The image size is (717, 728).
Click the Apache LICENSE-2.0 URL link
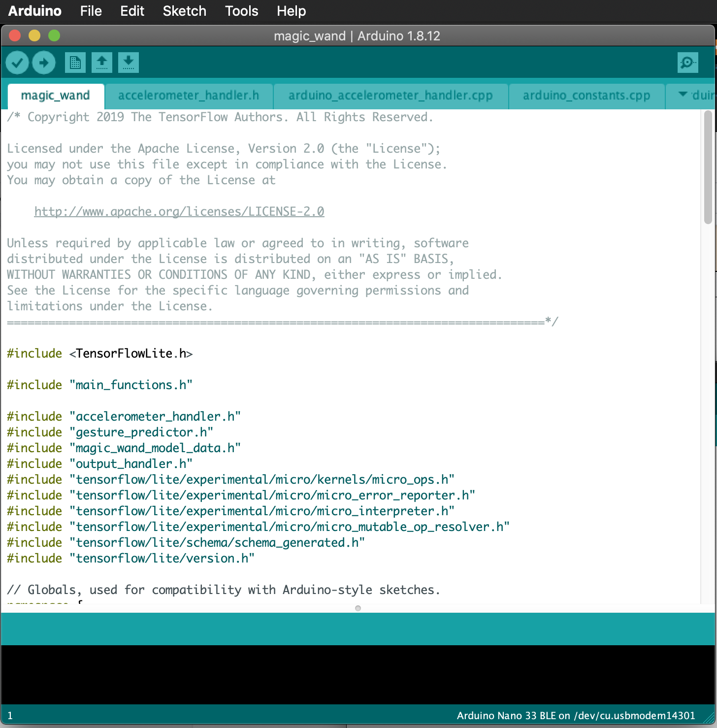[179, 212]
